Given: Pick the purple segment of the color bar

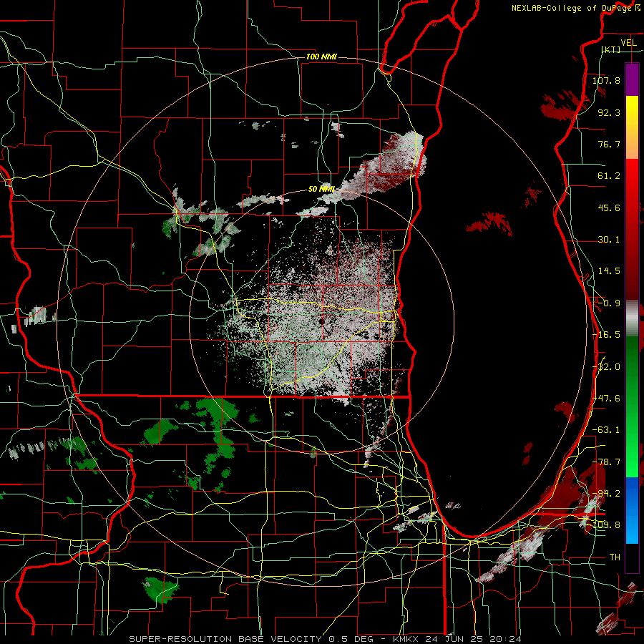Looking at the screenshot, I should [632, 79].
